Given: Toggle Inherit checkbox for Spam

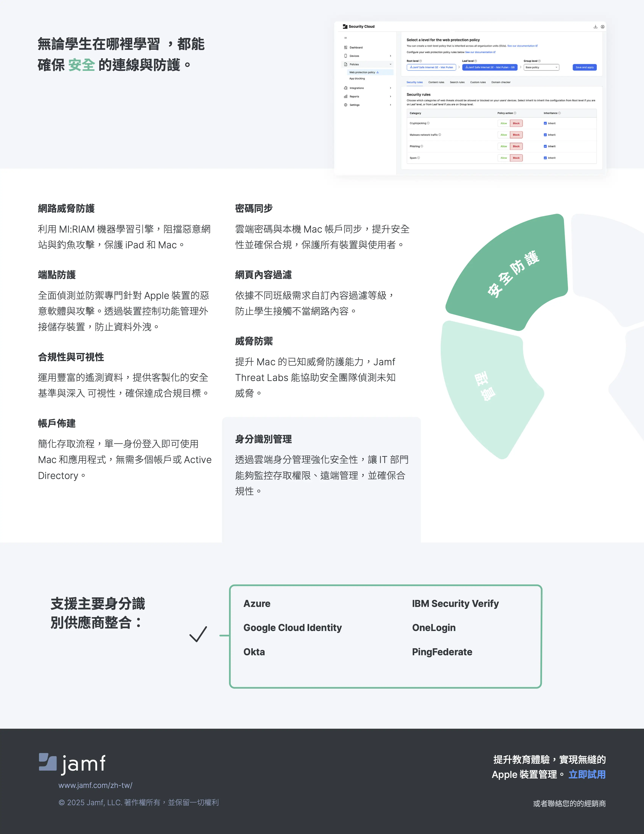Looking at the screenshot, I should 545,158.
